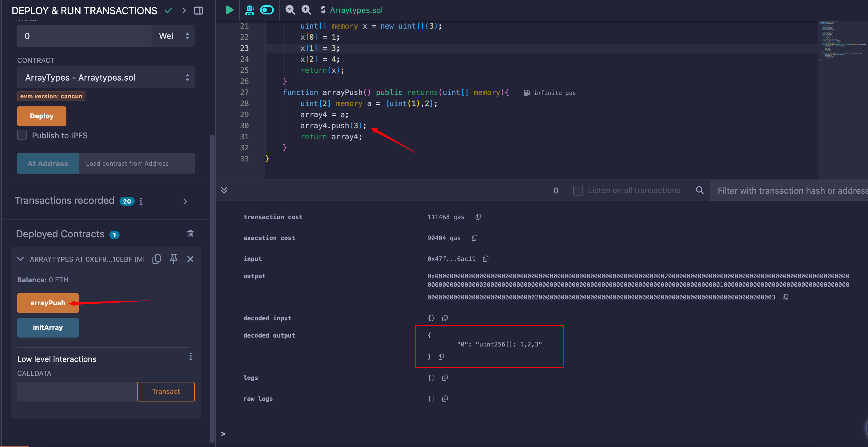Click the infinite gas estimate hint
The width and height of the screenshot is (868, 447).
click(550, 93)
